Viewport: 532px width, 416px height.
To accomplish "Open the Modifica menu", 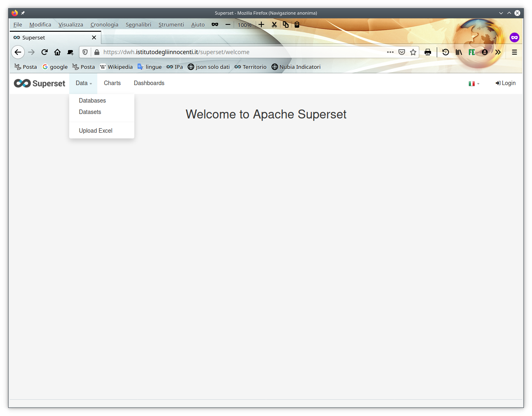I will pos(40,24).
